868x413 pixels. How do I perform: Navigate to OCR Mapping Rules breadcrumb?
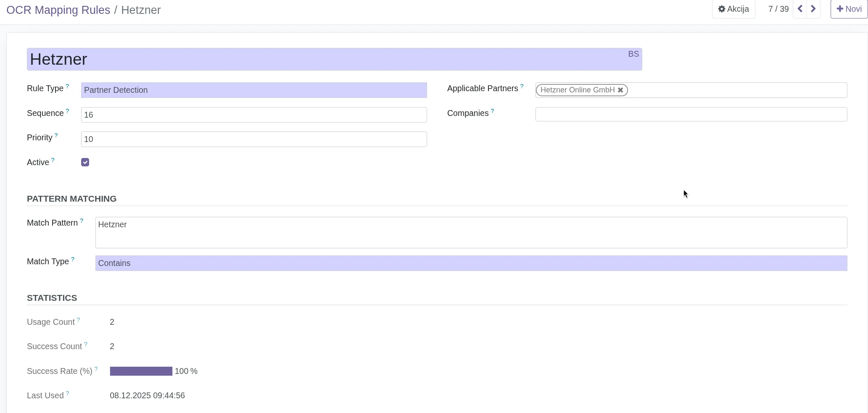pyautogui.click(x=58, y=10)
